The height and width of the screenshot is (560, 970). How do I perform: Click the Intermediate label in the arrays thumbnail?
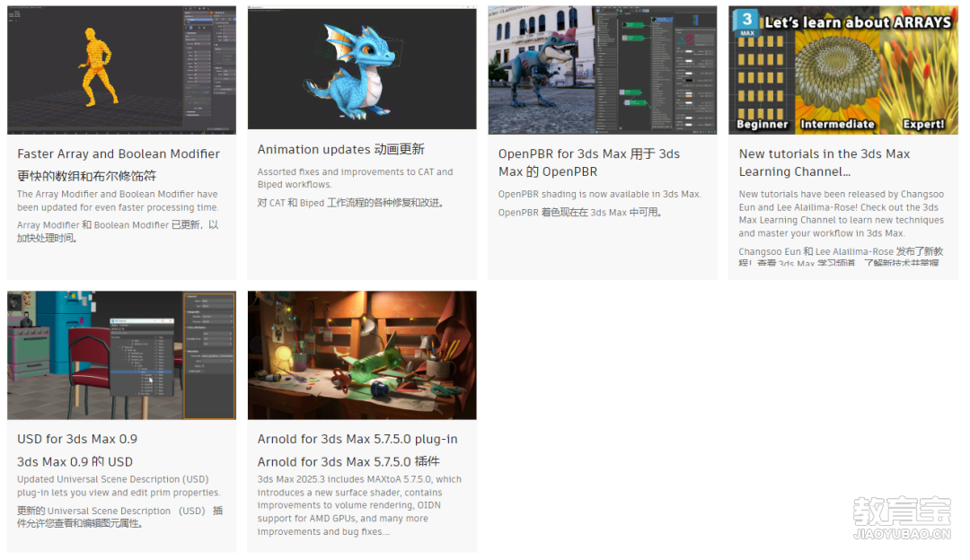pyautogui.click(x=838, y=124)
